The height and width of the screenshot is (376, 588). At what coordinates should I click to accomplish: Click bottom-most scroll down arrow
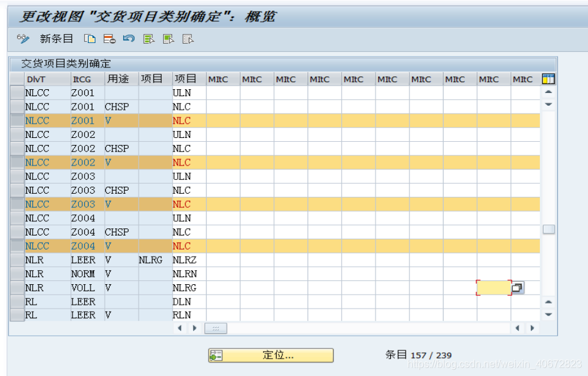[x=549, y=314]
